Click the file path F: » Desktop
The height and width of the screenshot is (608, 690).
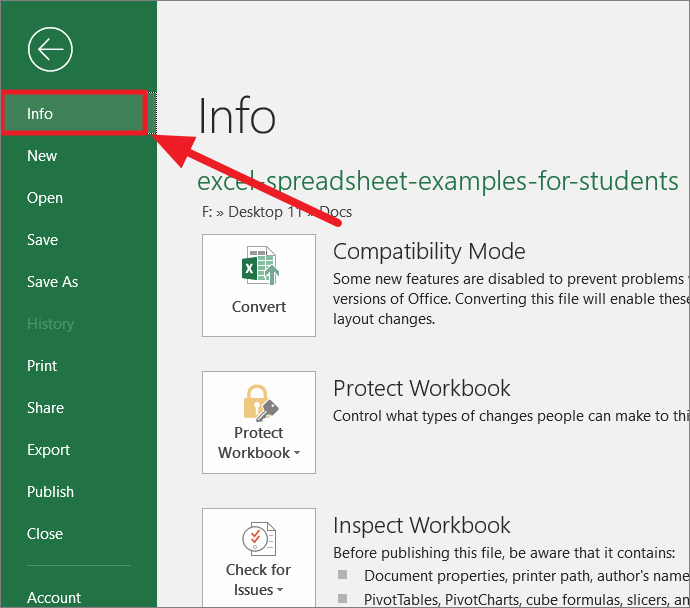point(277,212)
